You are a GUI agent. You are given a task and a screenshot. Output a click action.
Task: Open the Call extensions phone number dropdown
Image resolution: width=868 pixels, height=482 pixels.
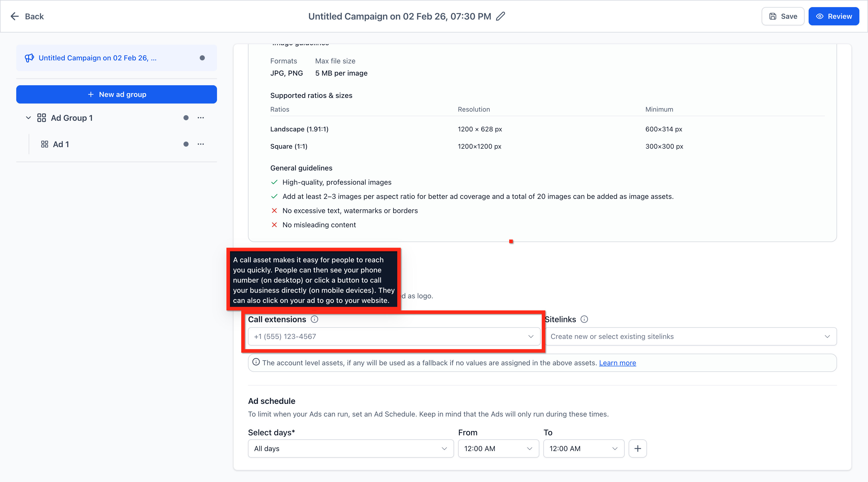[394, 336]
